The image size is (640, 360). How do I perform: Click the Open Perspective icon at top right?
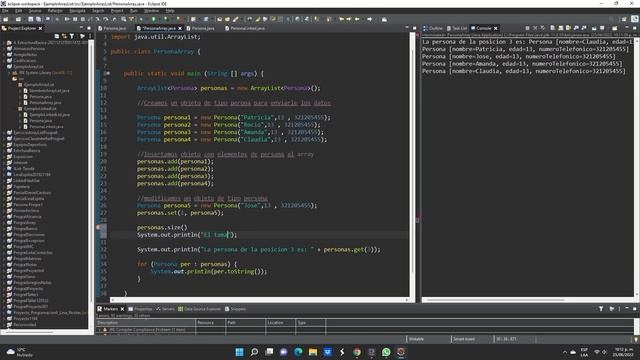coord(624,19)
